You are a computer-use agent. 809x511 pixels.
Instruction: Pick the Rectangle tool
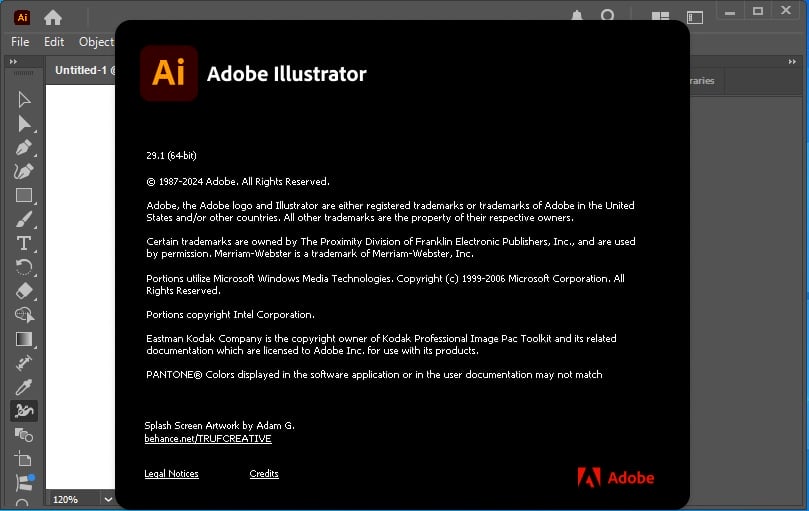point(24,196)
